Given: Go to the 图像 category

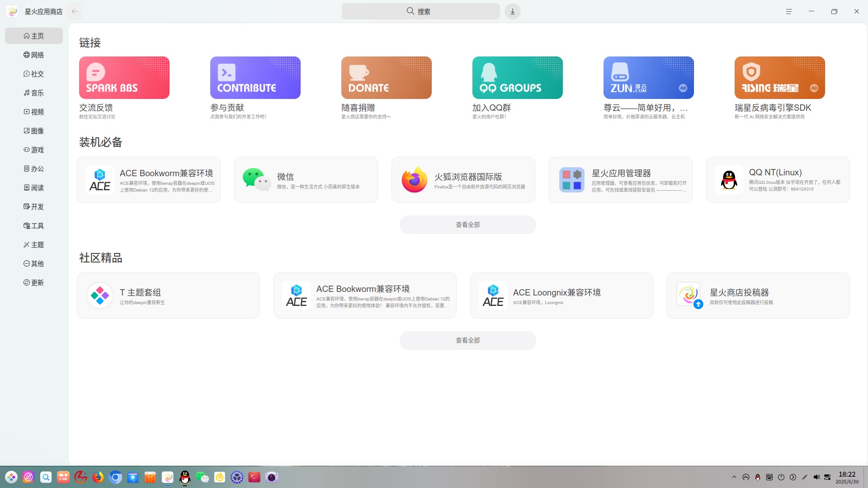Looking at the screenshot, I should coord(34,131).
